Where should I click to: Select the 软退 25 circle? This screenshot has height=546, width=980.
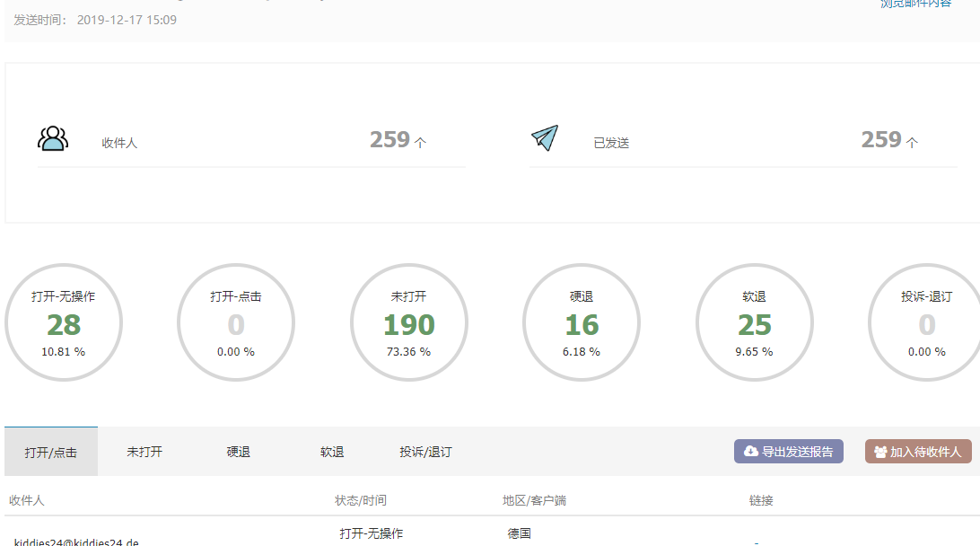755,322
